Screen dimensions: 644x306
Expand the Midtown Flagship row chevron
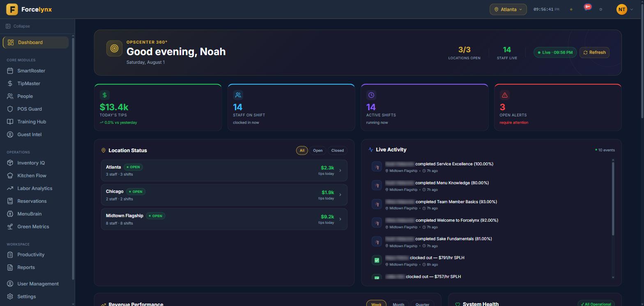[340, 219]
